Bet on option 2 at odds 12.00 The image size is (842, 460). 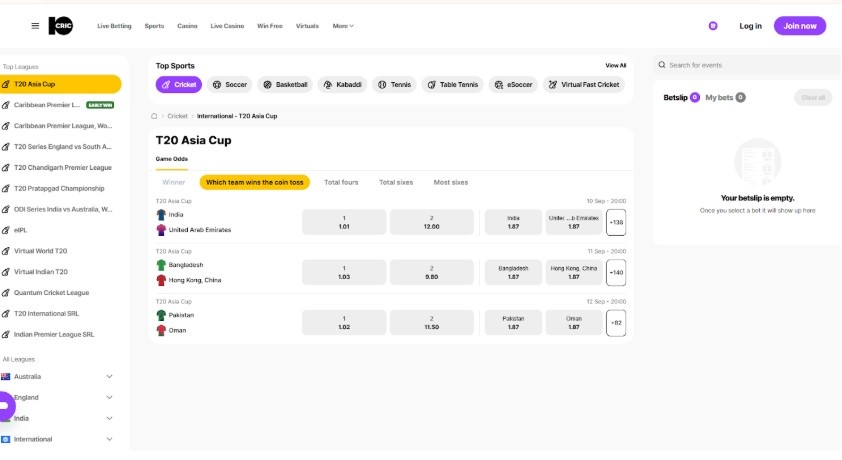pos(431,222)
